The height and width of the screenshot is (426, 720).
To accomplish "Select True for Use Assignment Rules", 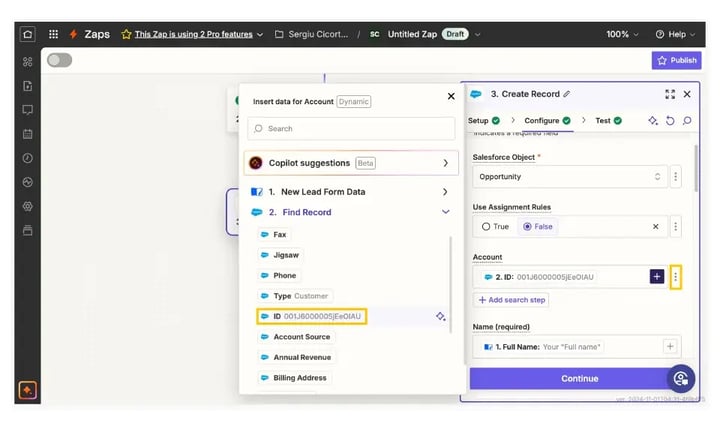I will click(x=495, y=226).
